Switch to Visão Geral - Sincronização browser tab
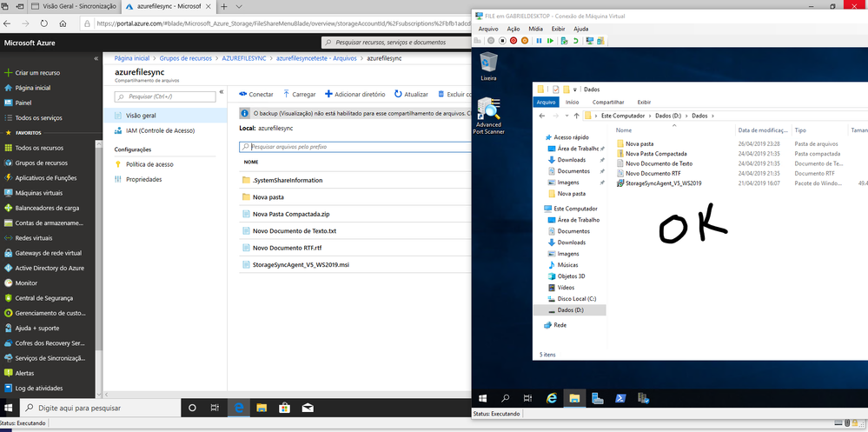 tap(74, 7)
